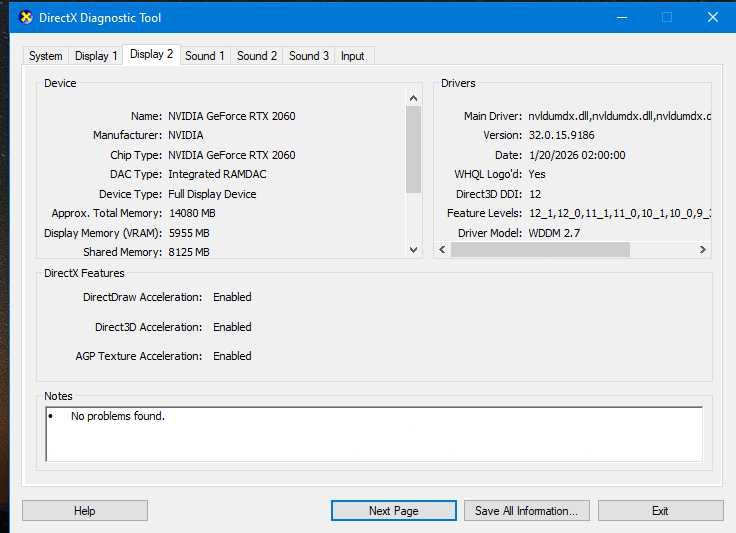Select the Display 2 tab
736x533 pixels.
coord(152,54)
